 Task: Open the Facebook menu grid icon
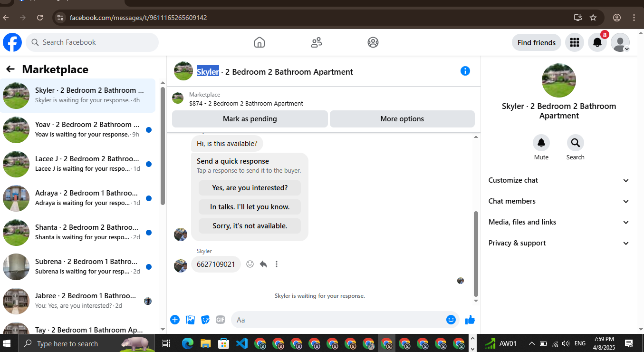click(575, 42)
